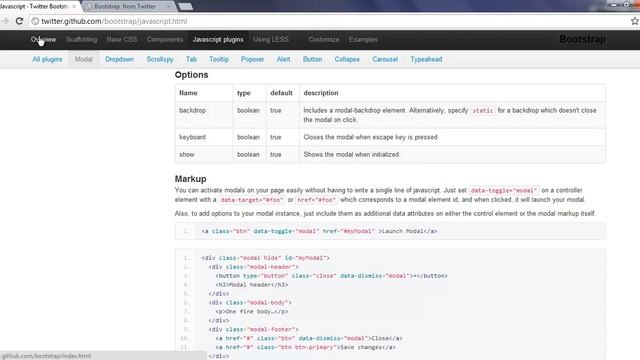
Task: Jump to the Collapse plugin section
Action: tap(347, 59)
